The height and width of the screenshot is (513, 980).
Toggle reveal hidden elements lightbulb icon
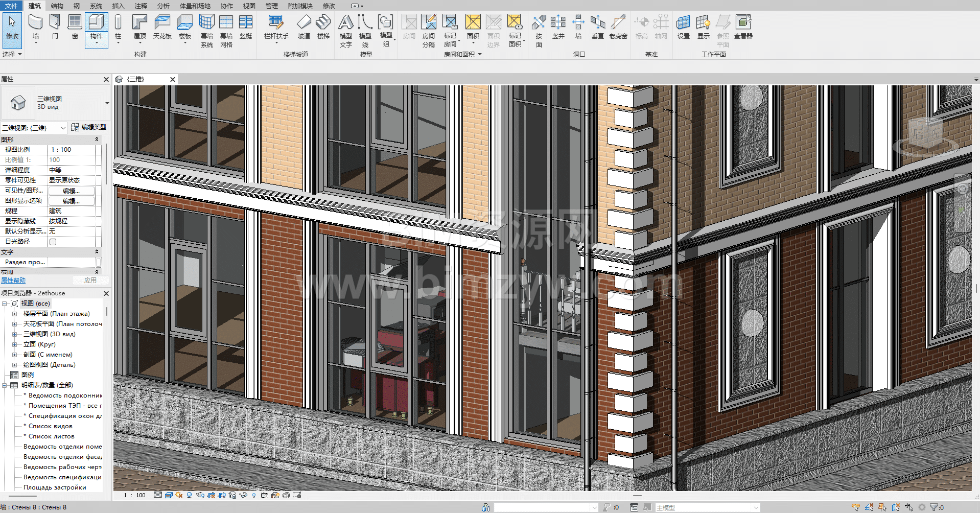point(254,495)
